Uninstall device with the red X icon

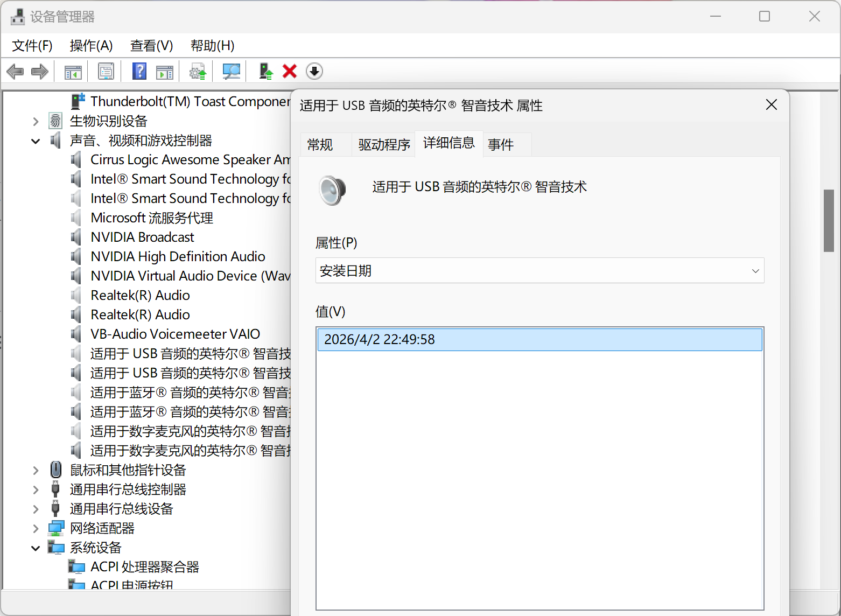(x=290, y=71)
